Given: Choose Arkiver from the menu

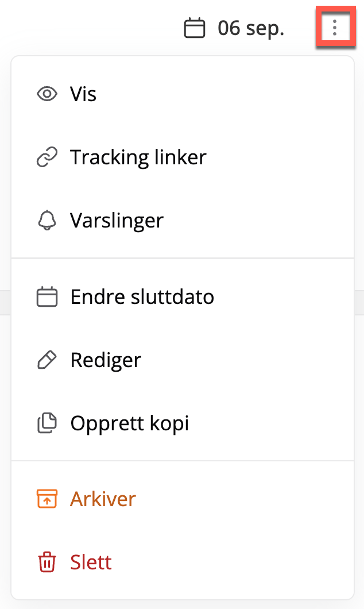Looking at the screenshot, I should click(183, 499).
